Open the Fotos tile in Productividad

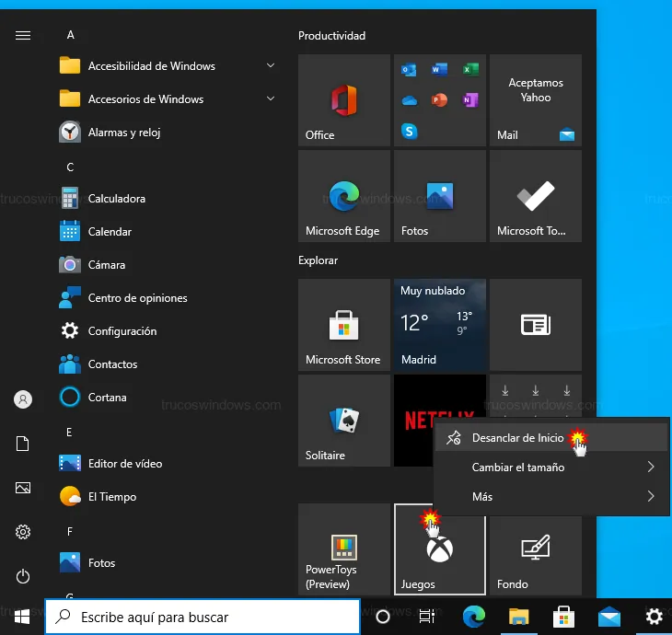pyautogui.click(x=439, y=196)
